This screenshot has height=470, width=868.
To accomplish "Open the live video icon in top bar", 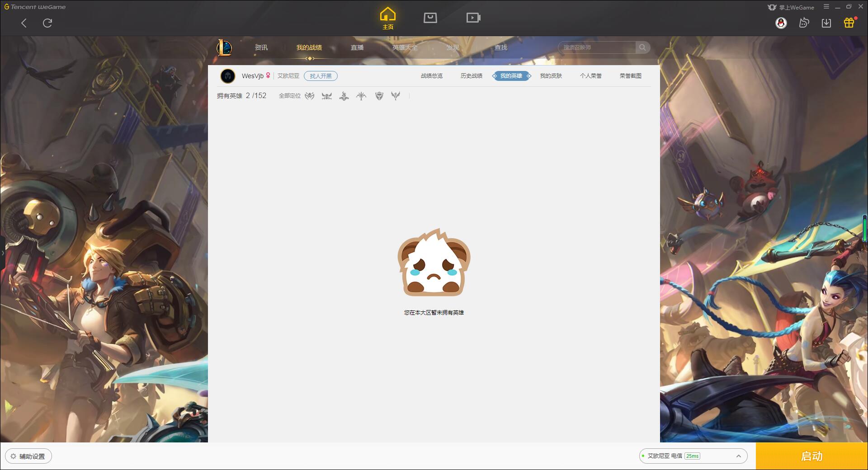I will tap(473, 18).
